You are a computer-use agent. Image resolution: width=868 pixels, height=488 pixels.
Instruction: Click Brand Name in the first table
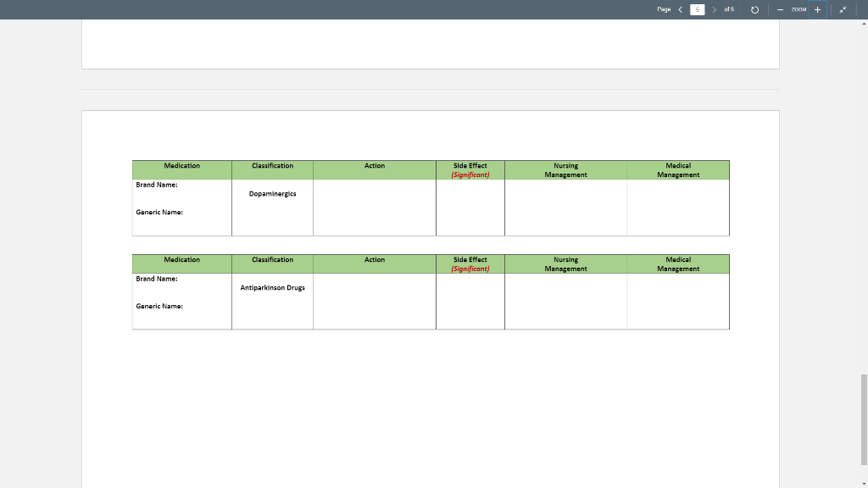point(157,185)
